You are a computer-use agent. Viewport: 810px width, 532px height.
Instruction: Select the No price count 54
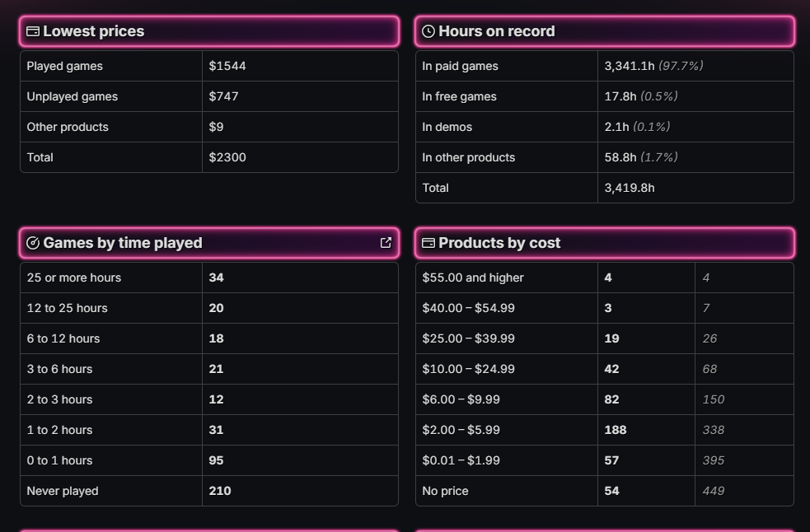pos(611,491)
